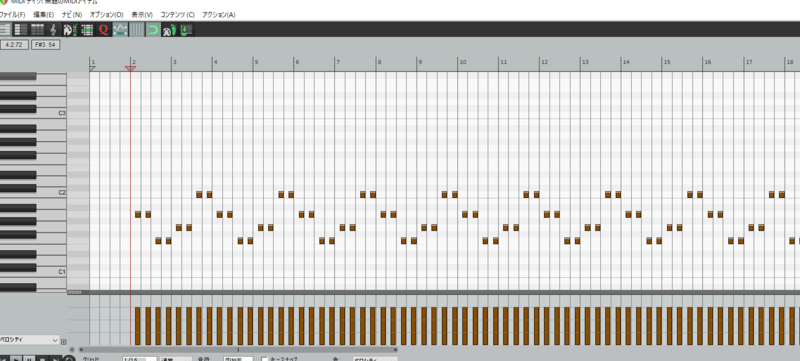The image size is (800, 361).
Task: Click the palette and foot step-input icon
Action: 169,30
